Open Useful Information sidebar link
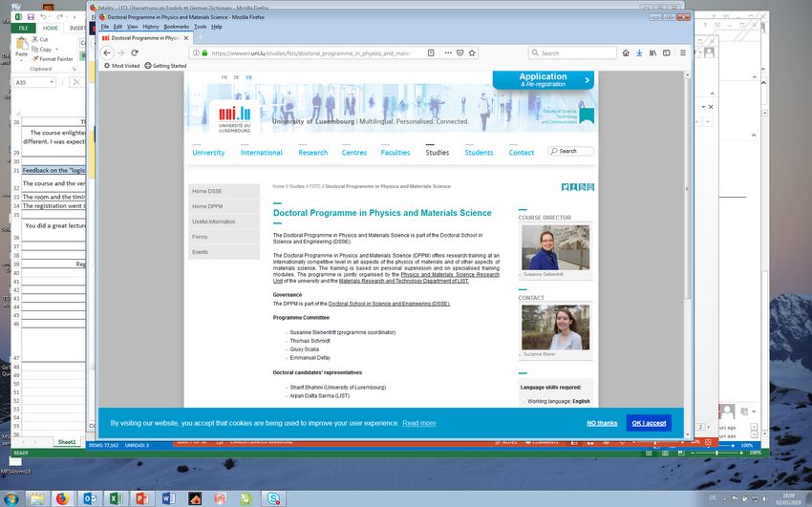812x507 pixels. pyautogui.click(x=224, y=222)
